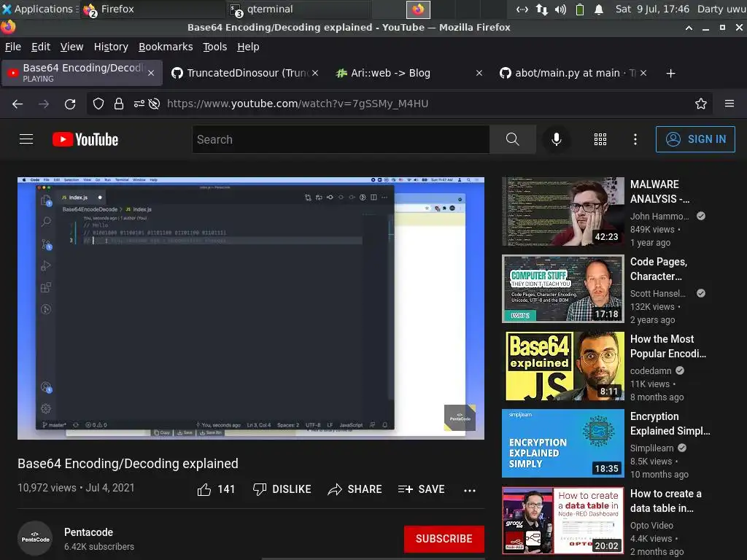Viewport: 747px width, 560px height.
Task: Open the Encryption Explained Simpl... video title
Action: pos(670,424)
